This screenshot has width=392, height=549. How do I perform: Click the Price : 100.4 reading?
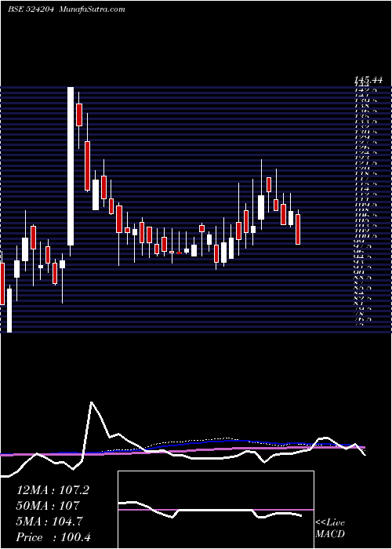coord(53,537)
